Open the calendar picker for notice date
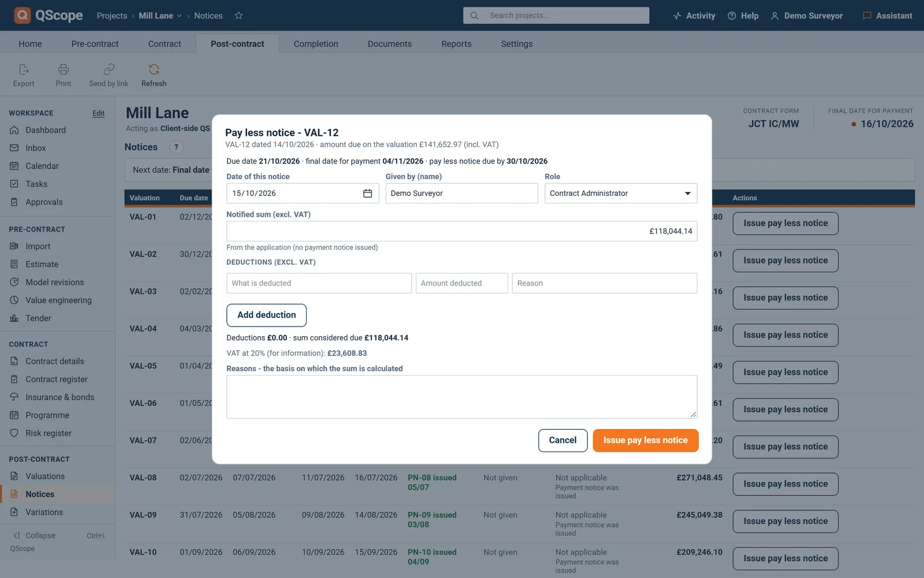Viewport: 924px width, 578px height. click(x=367, y=193)
